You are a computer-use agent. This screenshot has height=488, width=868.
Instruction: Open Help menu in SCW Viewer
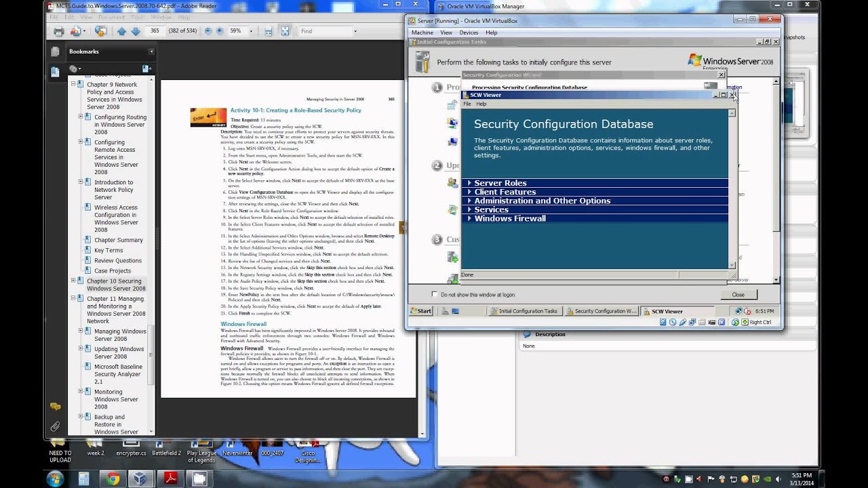click(x=481, y=104)
